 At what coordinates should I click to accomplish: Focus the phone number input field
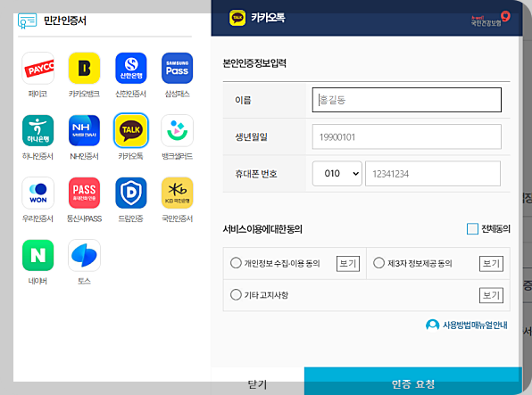[433, 174]
